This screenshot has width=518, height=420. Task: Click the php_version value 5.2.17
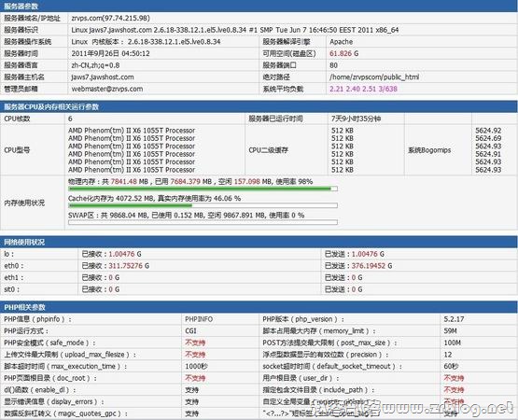pyautogui.click(x=454, y=319)
